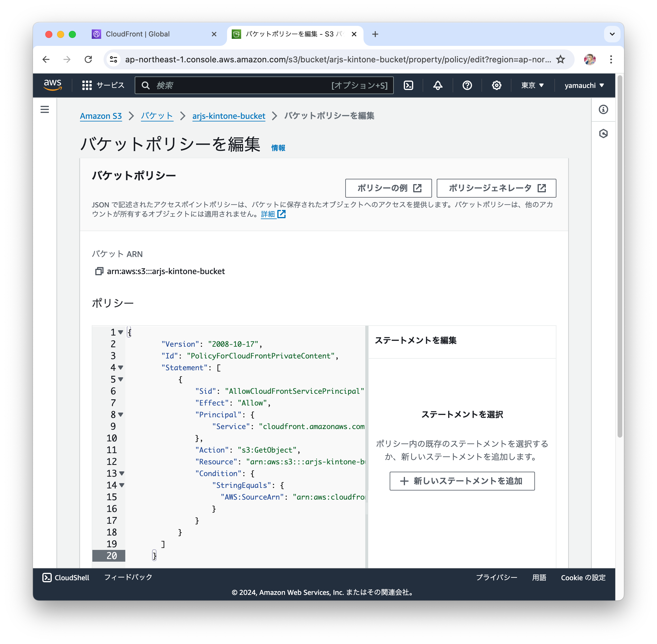Collapse the Condition fold at line 13
The image size is (657, 644).
pyautogui.click(x=122, y=473)
